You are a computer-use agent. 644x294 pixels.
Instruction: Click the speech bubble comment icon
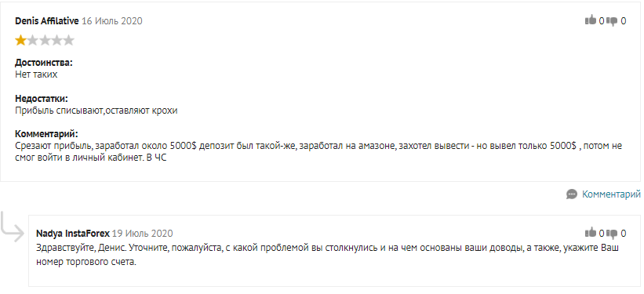pyautogui.click(x=572, y=194)
